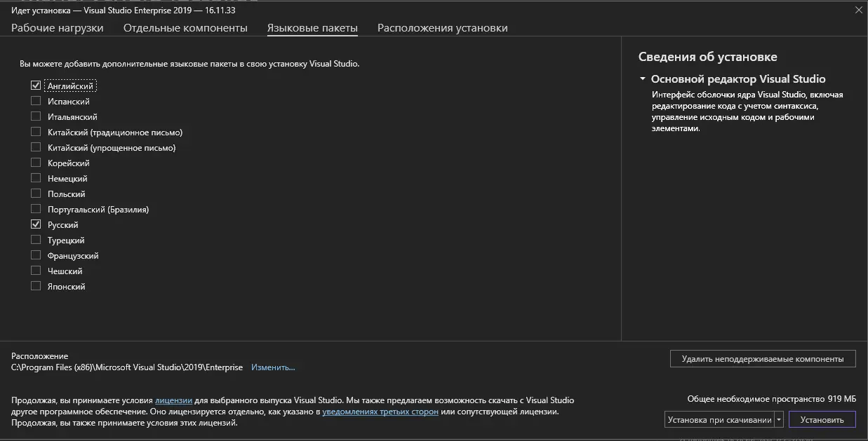Open the Отдельные компоненты tab
Image resolution: width=868 pixels, height=441 pixels.
[185, 28]
